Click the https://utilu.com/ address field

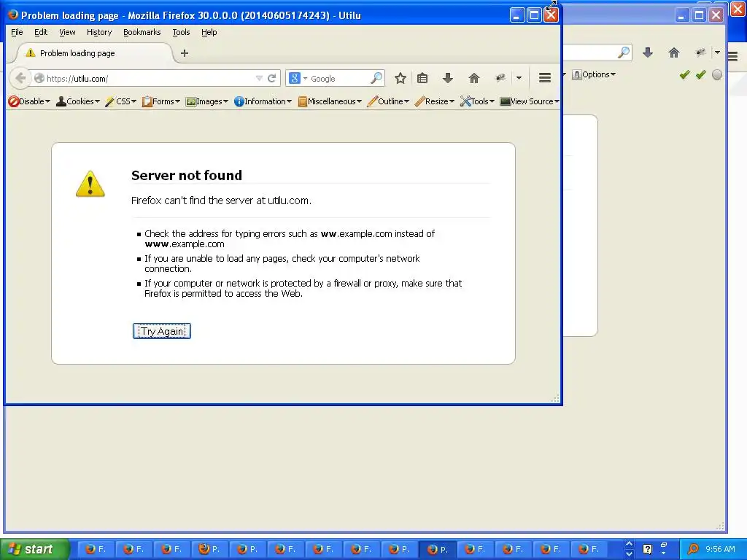tap(150, 78)
